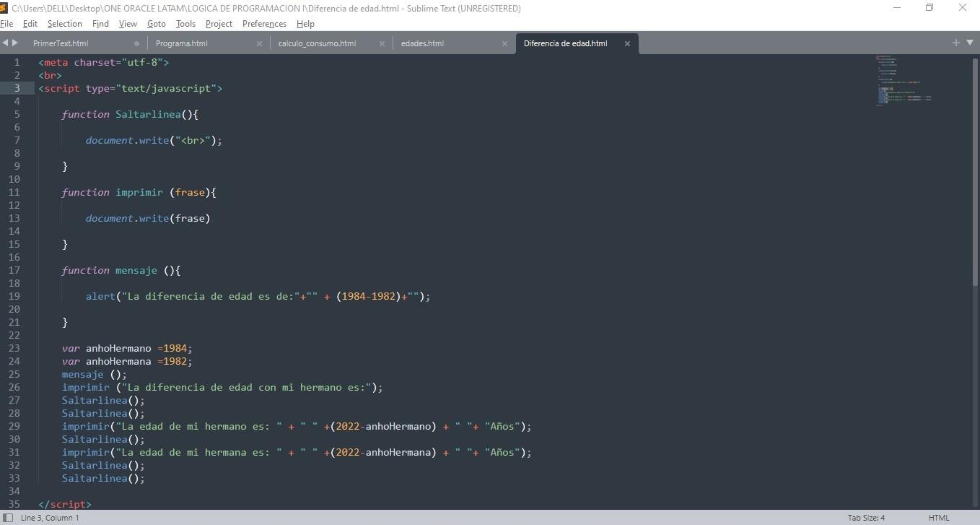Click unsaved dot on PrimerText.html tab
This screenshot has width=980, height=525.
click(x=136, y=44)
